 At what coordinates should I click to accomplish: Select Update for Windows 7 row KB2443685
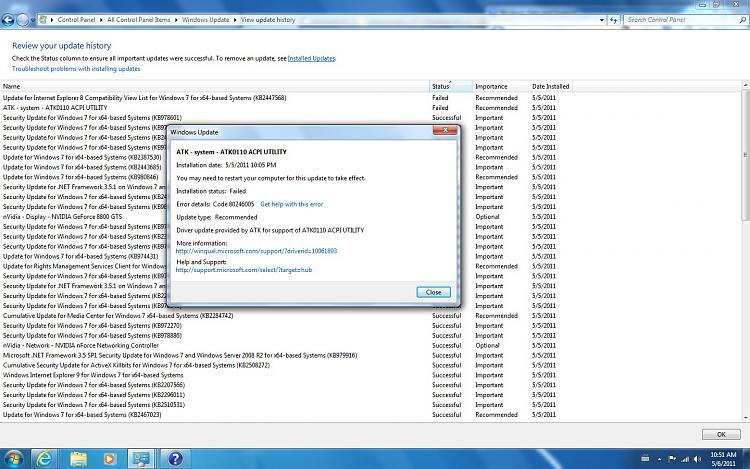coord(82,167)
